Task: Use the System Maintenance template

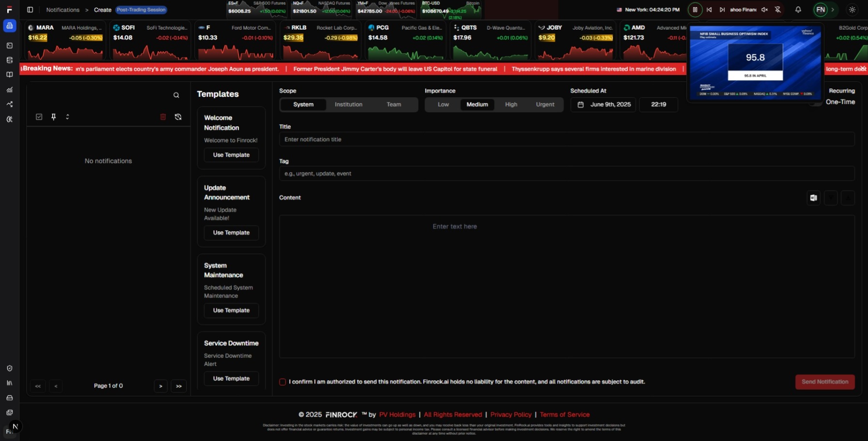Action: coord(231,310)
